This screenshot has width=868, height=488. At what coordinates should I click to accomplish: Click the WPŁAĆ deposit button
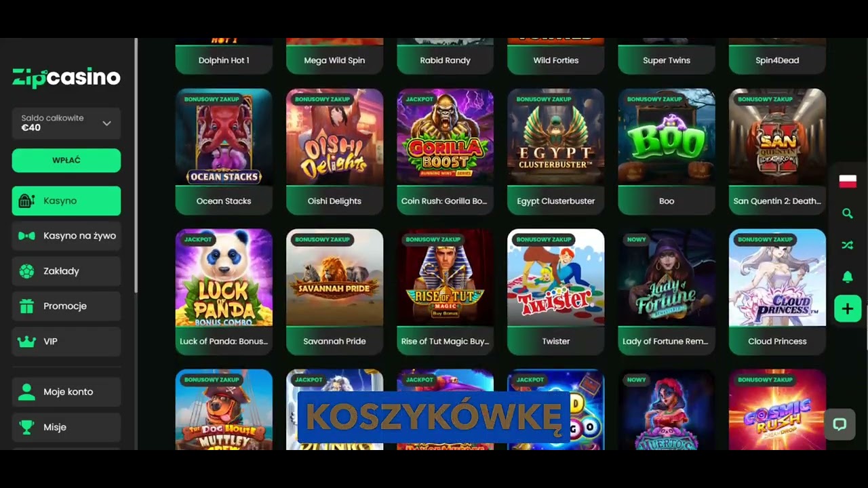[x=66, y=161]
